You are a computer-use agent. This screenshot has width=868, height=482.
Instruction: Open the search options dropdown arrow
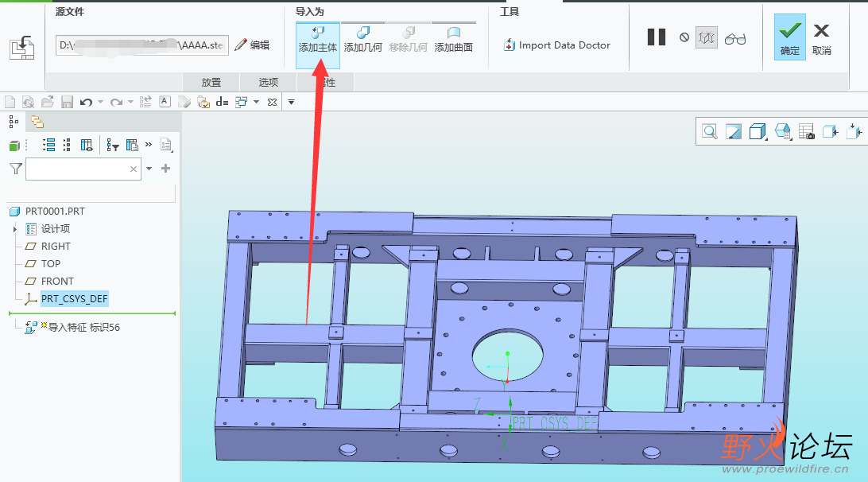coord(149,169)
